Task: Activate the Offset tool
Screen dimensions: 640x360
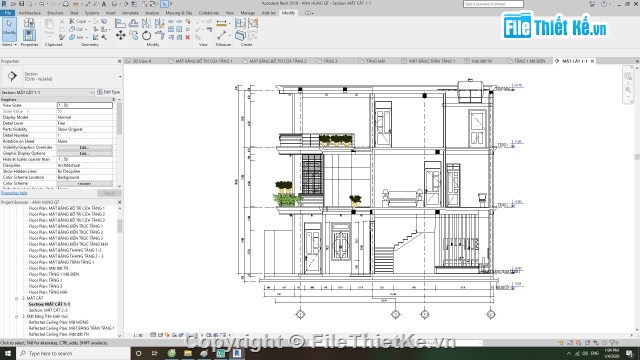Action: pyautogui.click(x=133, y=23)
